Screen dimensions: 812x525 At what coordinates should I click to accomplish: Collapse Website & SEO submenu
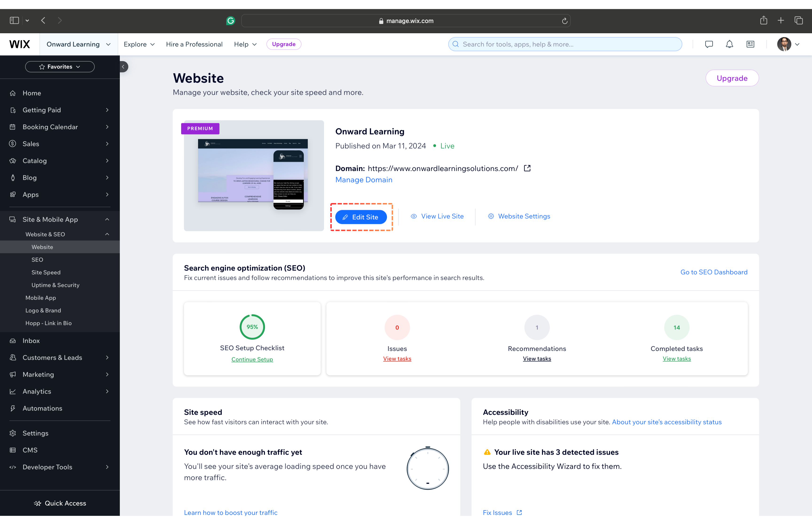[x=107, y=234]
